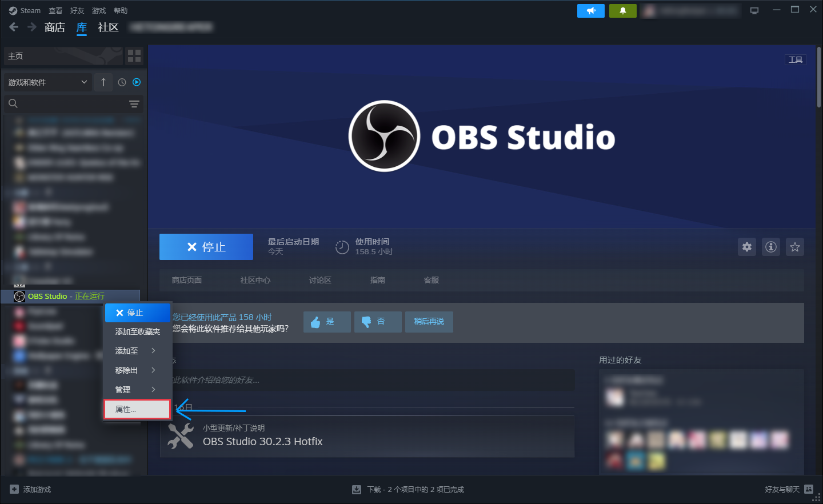
Task: Switch library to grid collections view
Action: pyautogui.click(x=134, y=55)
